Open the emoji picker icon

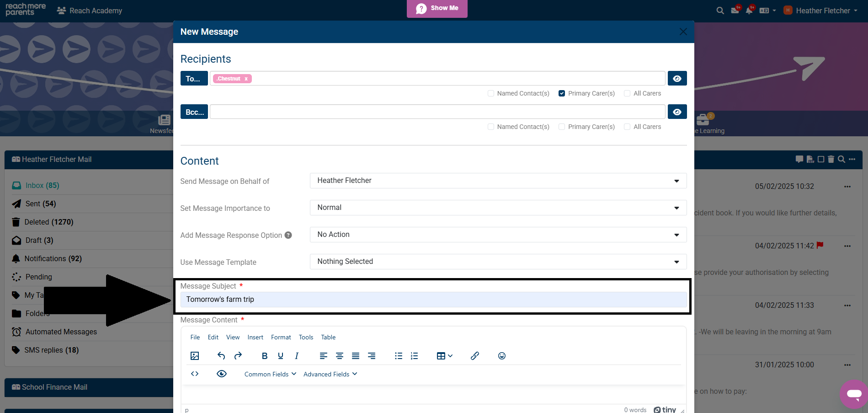pos(501,356)
